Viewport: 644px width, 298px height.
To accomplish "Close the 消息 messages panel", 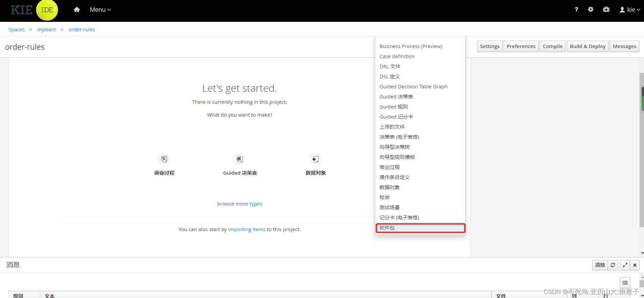I will click(x=635, y=265).
